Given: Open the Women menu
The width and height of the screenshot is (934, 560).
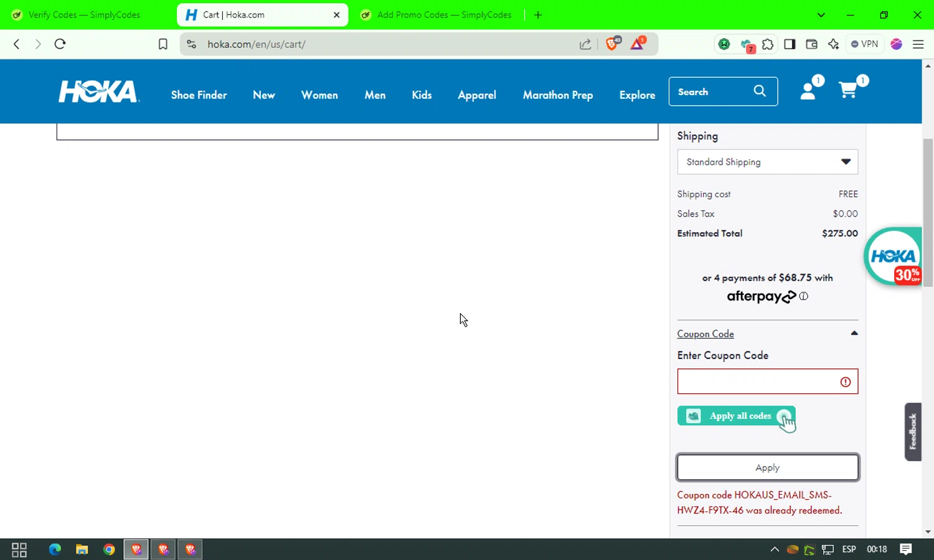Looking at the screenshot, I should point(319,95).
